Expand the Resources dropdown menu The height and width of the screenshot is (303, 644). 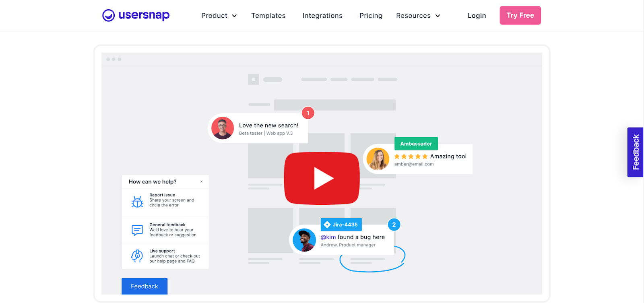pos(418,16)
